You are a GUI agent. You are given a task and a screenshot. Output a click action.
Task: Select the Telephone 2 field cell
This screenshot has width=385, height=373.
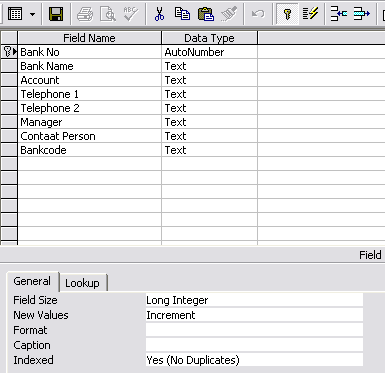[89, 108]
